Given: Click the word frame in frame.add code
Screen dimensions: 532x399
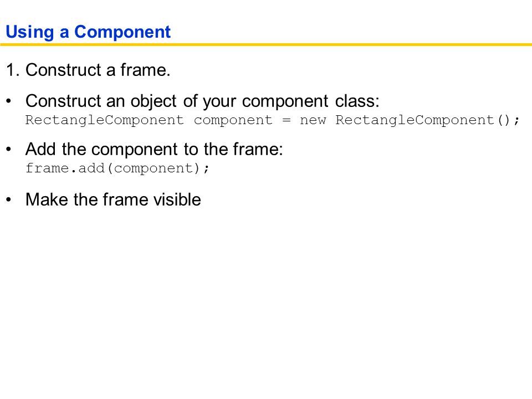Looking at the screenshot, I should [48, 168].
